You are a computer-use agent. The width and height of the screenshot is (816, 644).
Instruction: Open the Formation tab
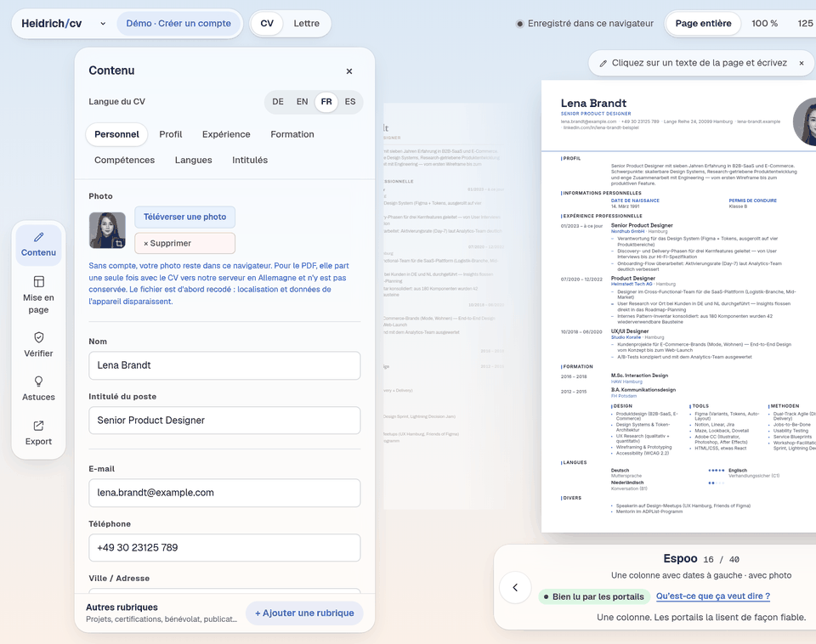[292, 134]
